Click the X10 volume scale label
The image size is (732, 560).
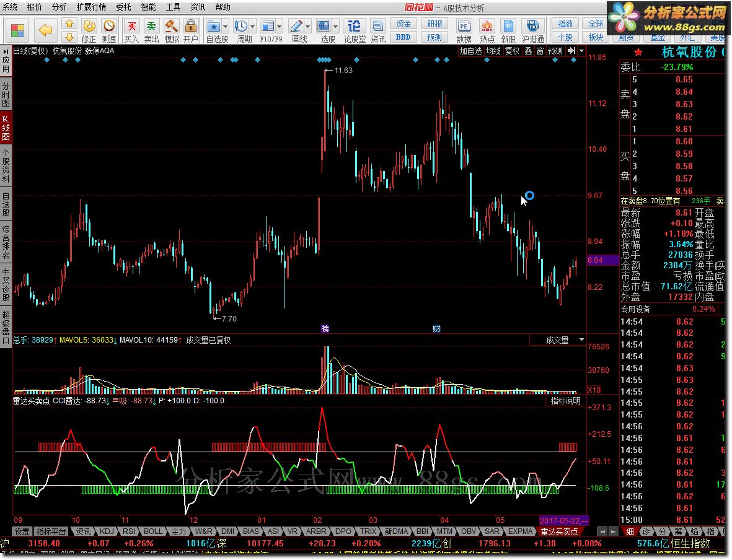coord(594,390)
